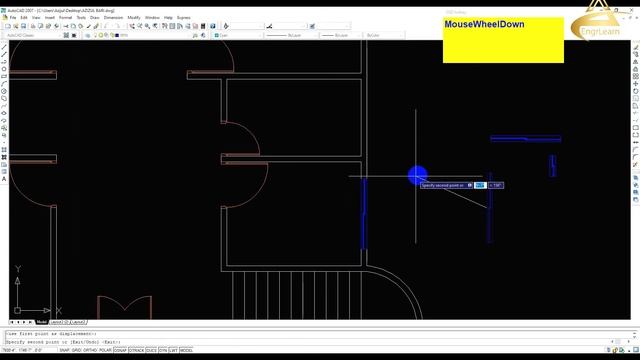Open the Edit menu
Viewport: 640px width, 360px height.
click(x=24, y=18)
